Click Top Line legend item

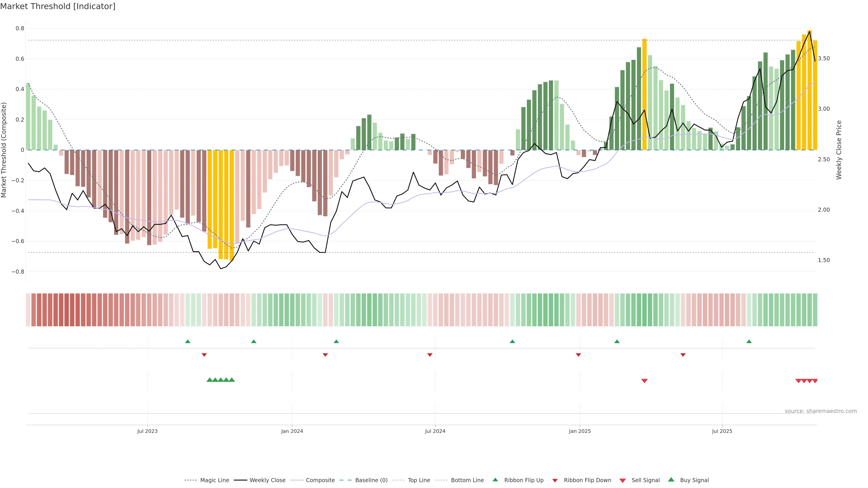click(x=419, y=480)
